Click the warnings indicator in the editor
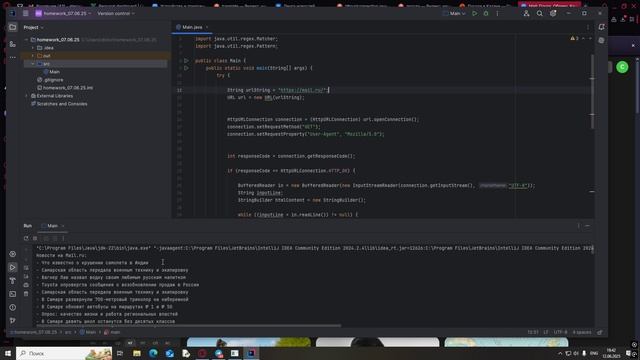640x360 pixels. [x=574, y=38]
